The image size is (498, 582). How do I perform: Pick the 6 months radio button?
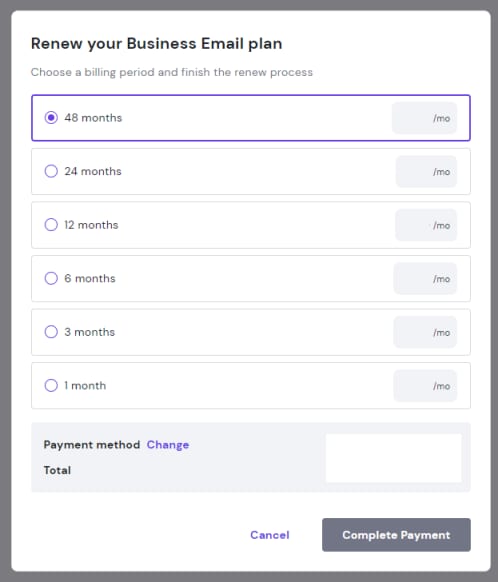pyautogui.click(x=51, y=278)
